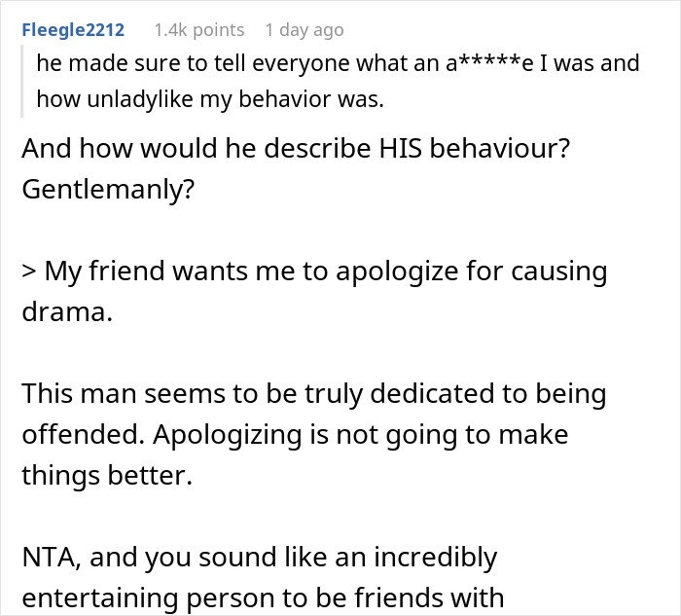Click the line 'entertaining person to be friends with'
681x616 pixels.
coord(263,596)
